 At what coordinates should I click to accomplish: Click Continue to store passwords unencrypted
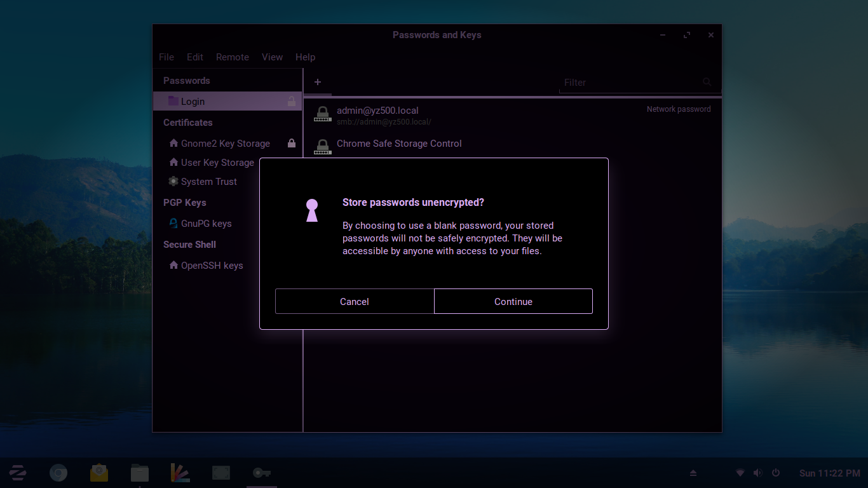click(513, 301)
